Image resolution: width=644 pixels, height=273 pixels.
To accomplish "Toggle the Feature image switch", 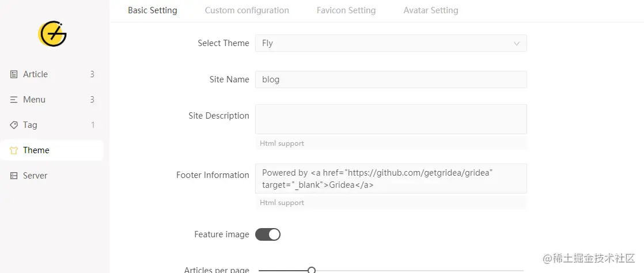I will [x=268, y=234].
